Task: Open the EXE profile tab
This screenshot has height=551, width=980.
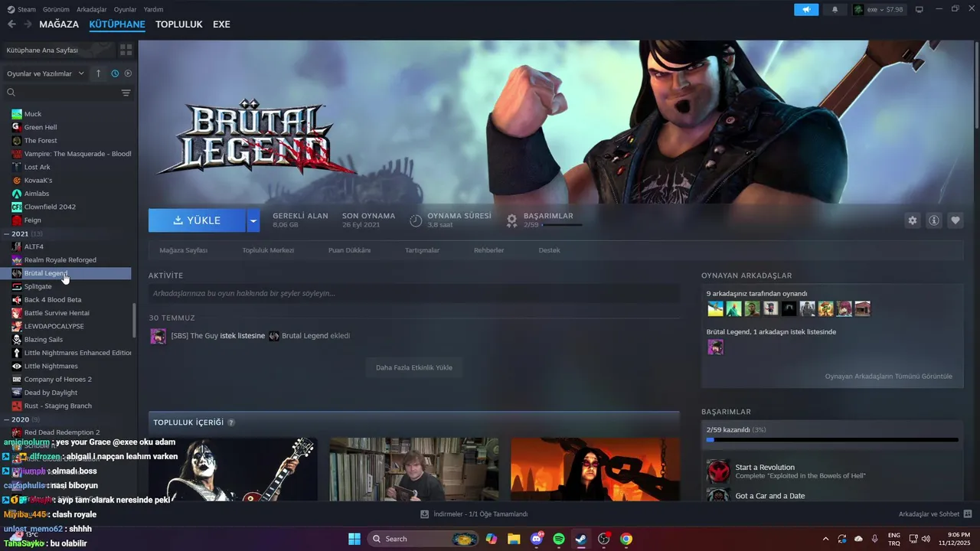Action: coord(221,24)
